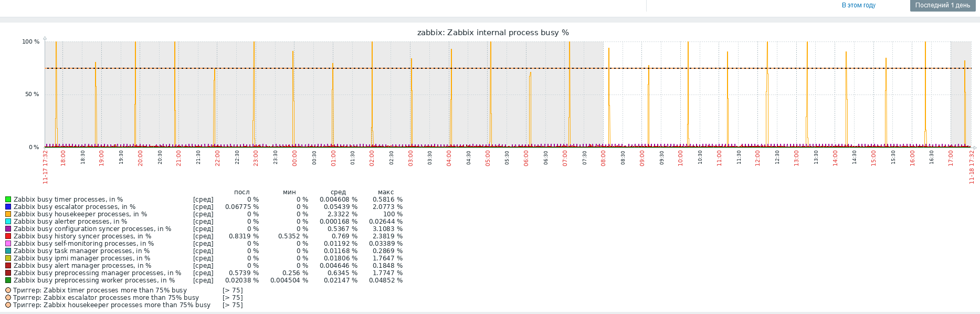
Task: Click "Zabbix busy preprocessing worker processes" legend label
Action: (x=94, y=280)
